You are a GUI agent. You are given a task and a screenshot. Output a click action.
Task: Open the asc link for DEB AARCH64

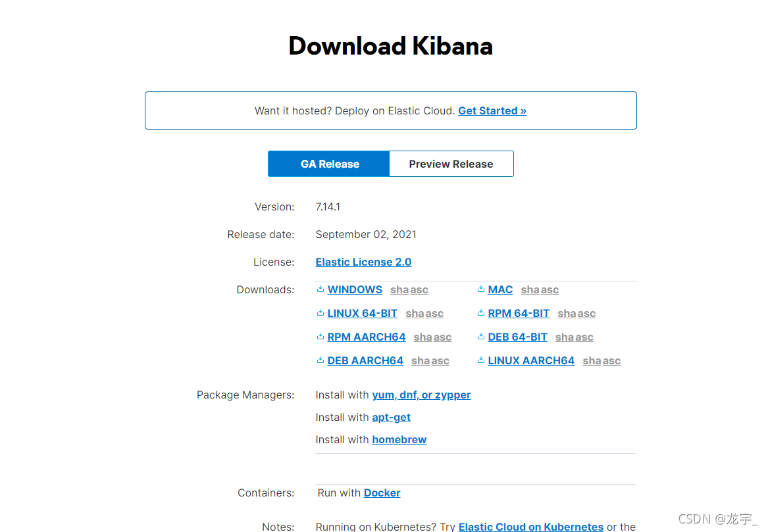(x=440, y=361)
